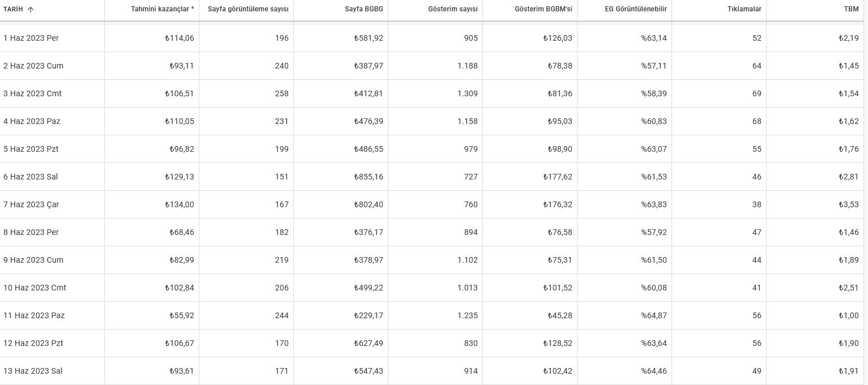This screenshot has height=385, width=868.
Task: Select earnings value ₺134,00
Action: point(179,204)
